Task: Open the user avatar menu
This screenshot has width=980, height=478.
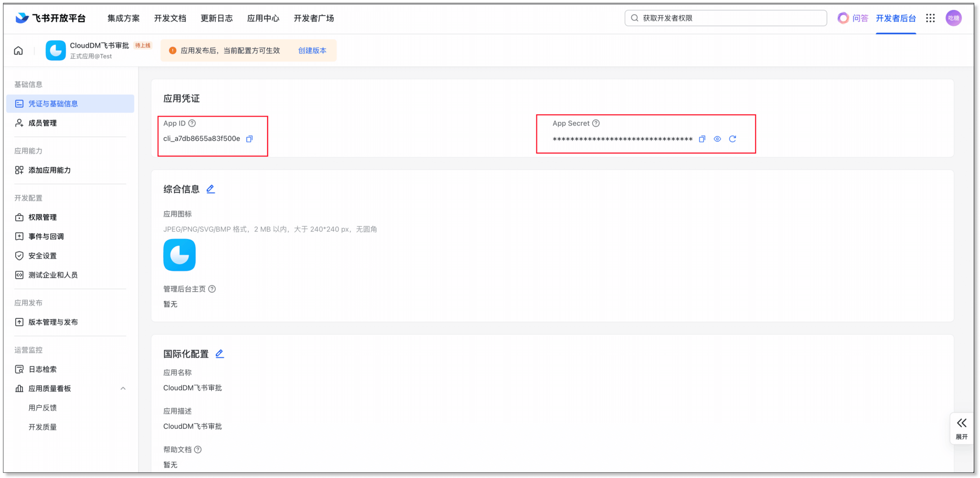Action: click(953, 18)
